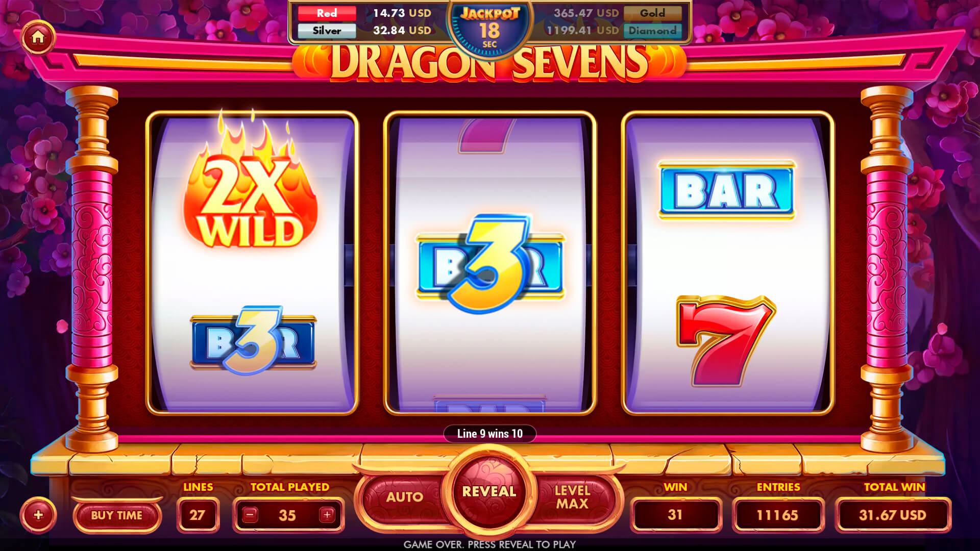Click the Lines value field showing 27
Image resolution: width=980 pixels, height=551 pixels.
coord(198,515)
